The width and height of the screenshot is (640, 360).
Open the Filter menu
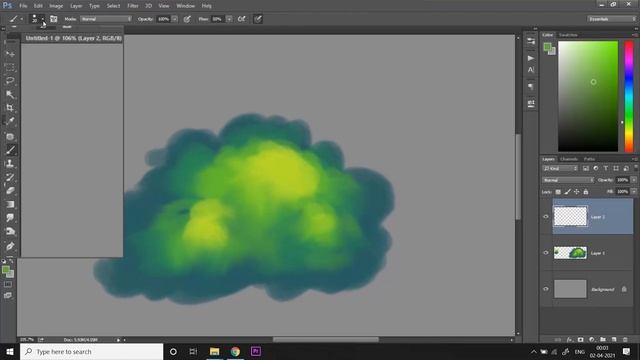click(133, 6)
